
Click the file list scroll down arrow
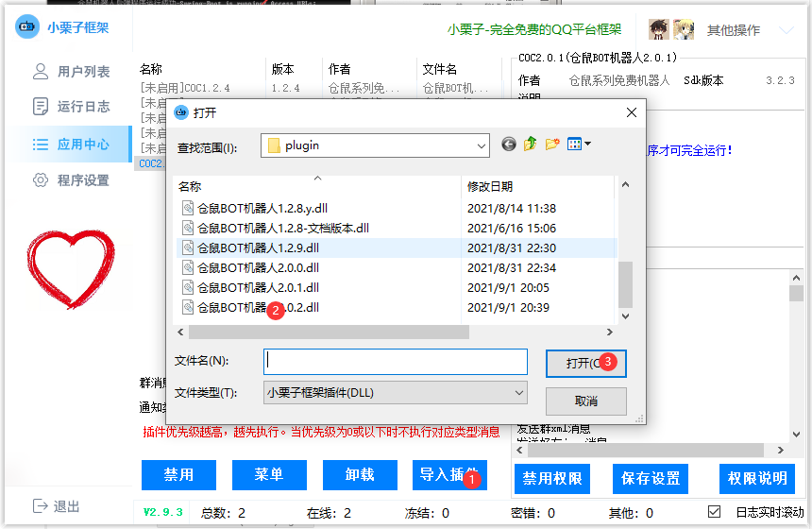coord(626,316)
